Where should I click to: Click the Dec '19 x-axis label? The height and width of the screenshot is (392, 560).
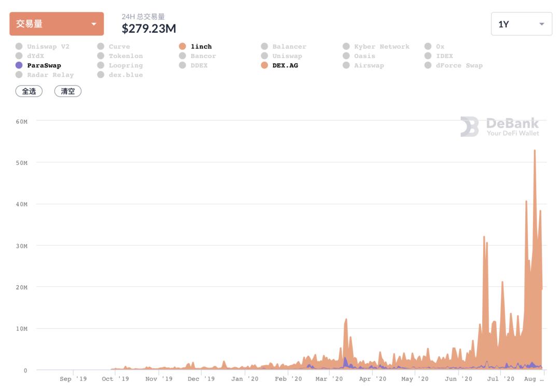201,379
